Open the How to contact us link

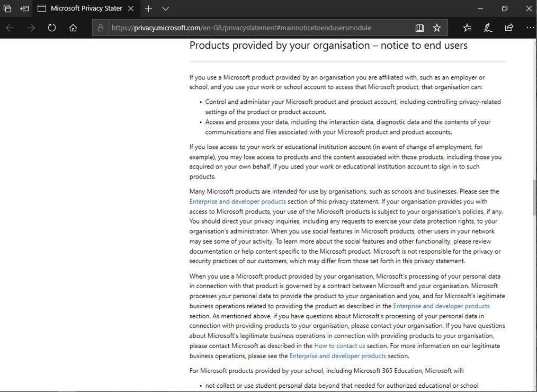[339, 346]
